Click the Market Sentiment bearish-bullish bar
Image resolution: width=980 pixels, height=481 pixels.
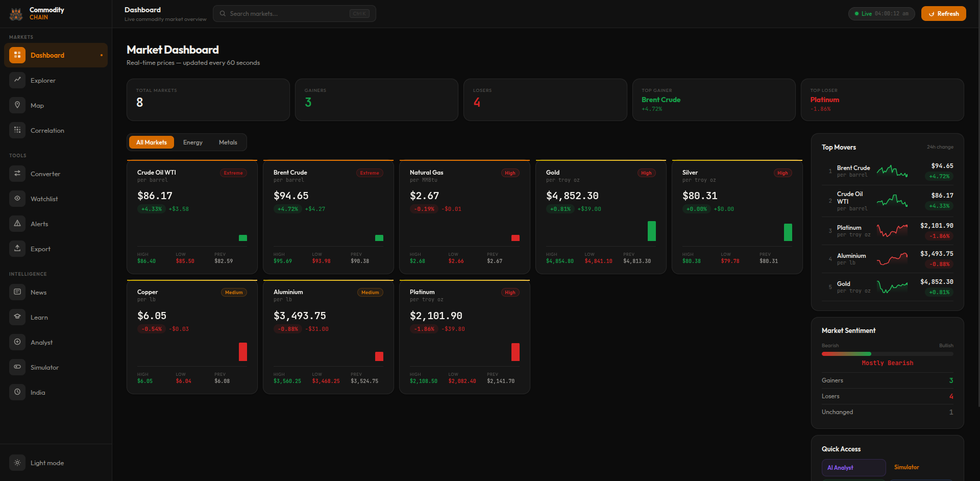point(887,354)
